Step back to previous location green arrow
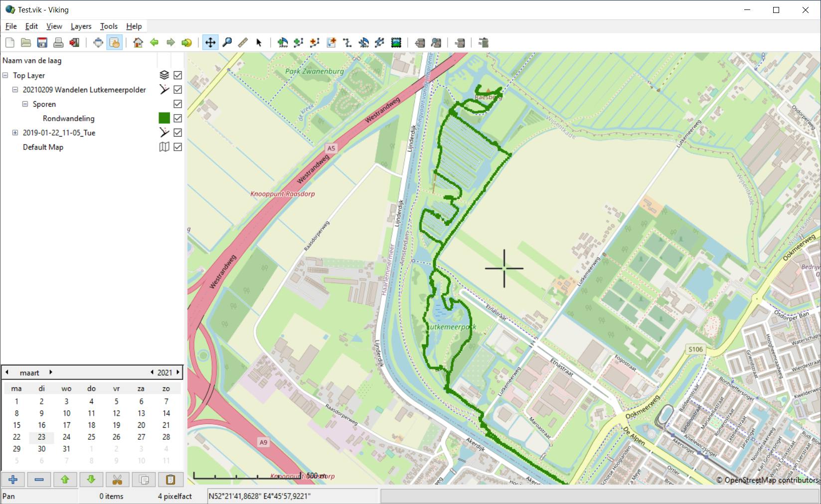The image size is (821, 504). [x=155, y=43]
